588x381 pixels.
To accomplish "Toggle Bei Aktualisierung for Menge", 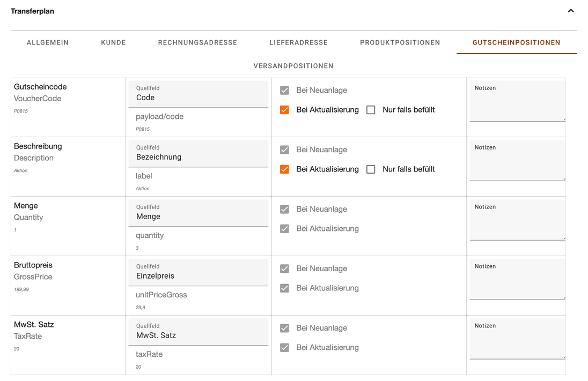I will pyautogui.click(x=285, y=228).
